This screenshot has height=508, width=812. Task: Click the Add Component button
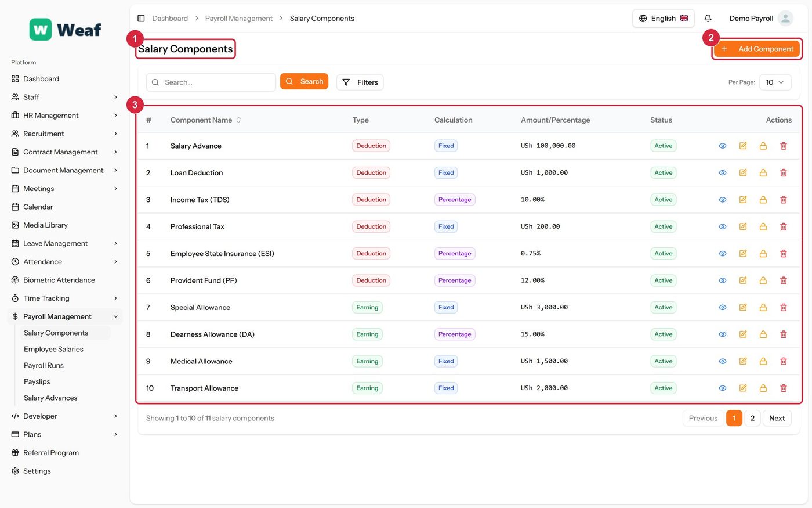point(757,49)
